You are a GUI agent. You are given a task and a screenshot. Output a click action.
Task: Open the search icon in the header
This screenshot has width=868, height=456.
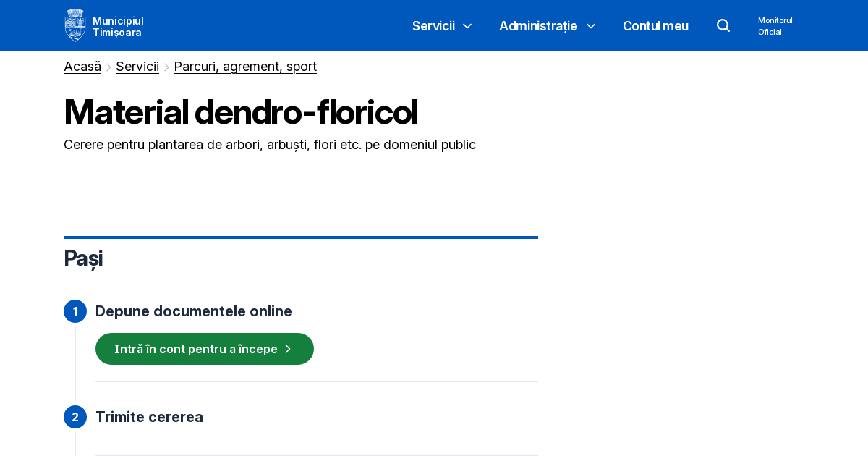tap(723, 25)
